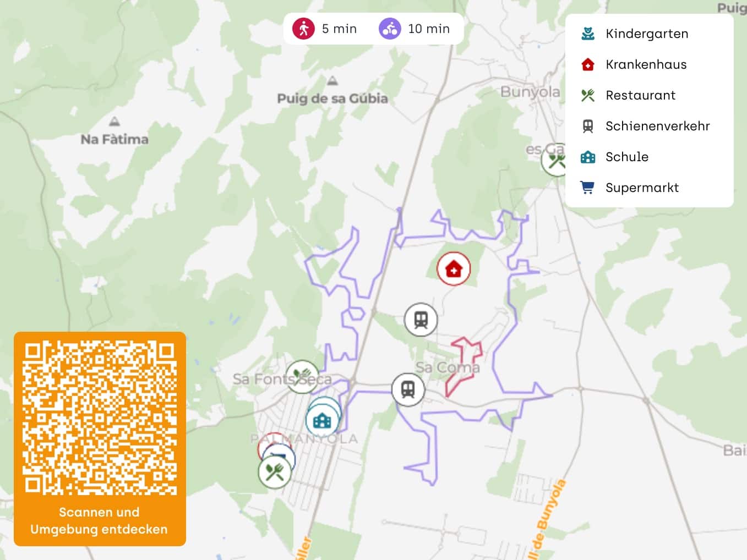The width and height of the screenshot is (747, 560).
Task: Click the Bunyola town label
Action: (530, 92)
